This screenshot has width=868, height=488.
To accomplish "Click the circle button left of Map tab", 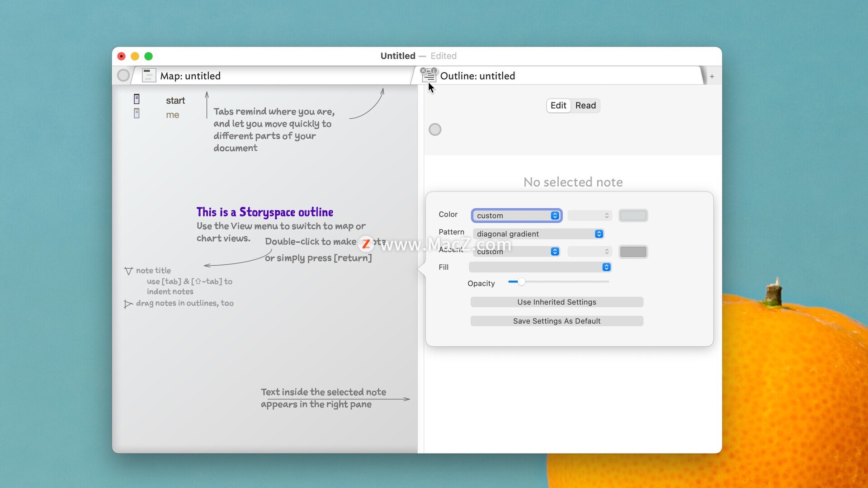I will 123,75.
